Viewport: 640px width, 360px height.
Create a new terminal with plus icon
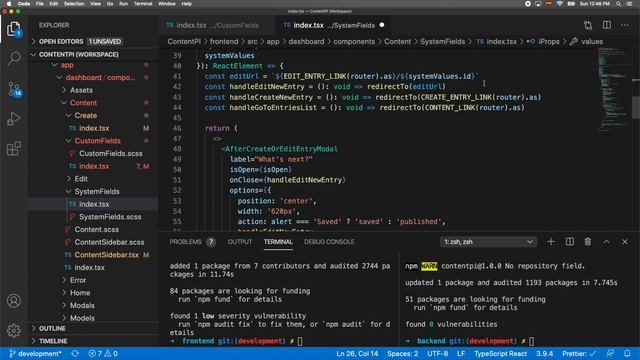coord(551,242)
